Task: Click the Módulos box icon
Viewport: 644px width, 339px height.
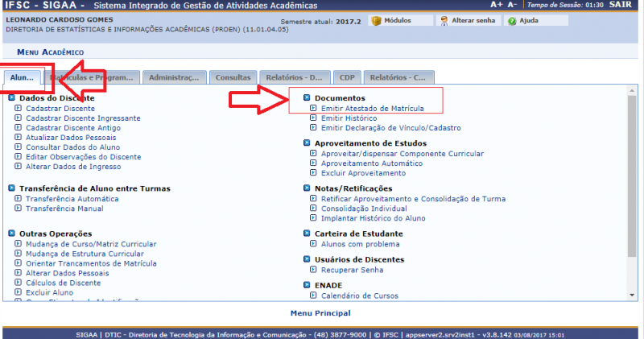Action: 376,21
